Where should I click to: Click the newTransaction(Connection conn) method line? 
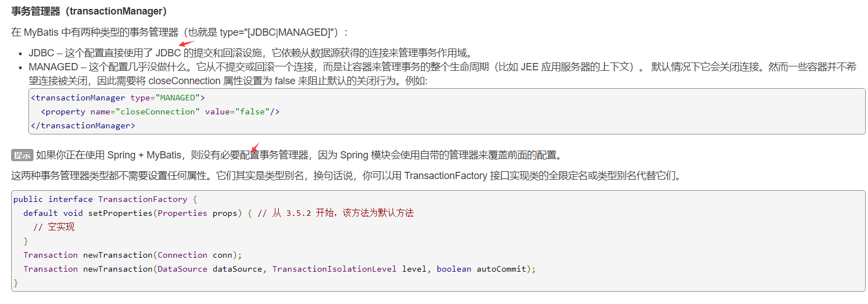point(133,255)
